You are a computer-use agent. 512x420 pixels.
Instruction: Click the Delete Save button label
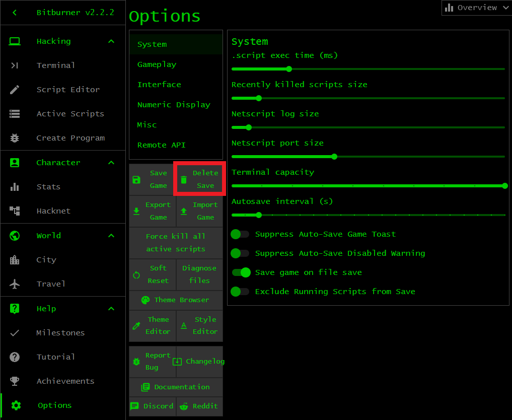[205, 179]
